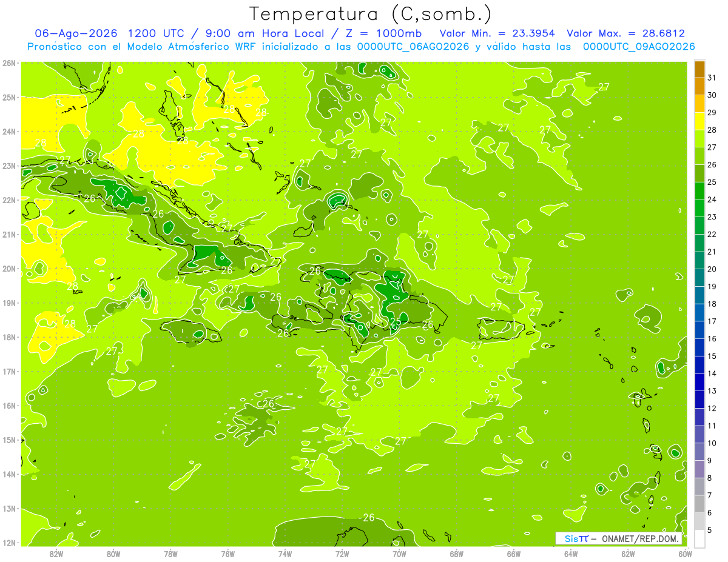Click the 78W longitude axis label
Image resolution: width=728 pixels, height=562 pixels.
point(170,554)
